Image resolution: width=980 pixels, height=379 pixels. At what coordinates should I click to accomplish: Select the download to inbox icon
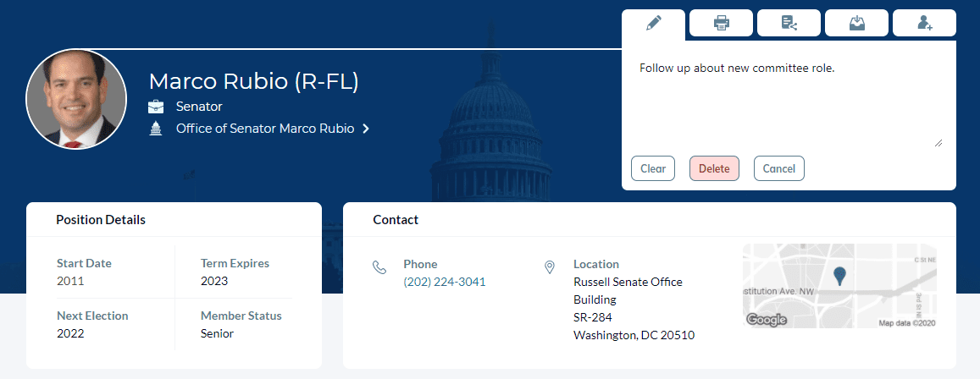857,23
